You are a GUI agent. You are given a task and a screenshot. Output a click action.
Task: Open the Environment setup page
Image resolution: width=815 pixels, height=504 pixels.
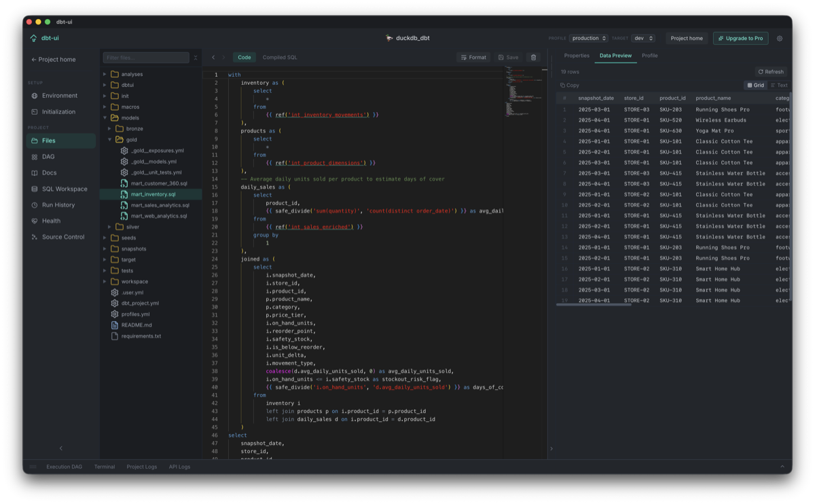61,96
